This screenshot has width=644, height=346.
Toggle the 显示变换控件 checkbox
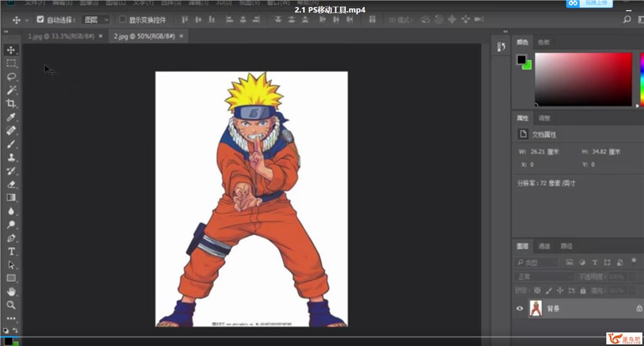pyautogui.click(x=122, y=19)
